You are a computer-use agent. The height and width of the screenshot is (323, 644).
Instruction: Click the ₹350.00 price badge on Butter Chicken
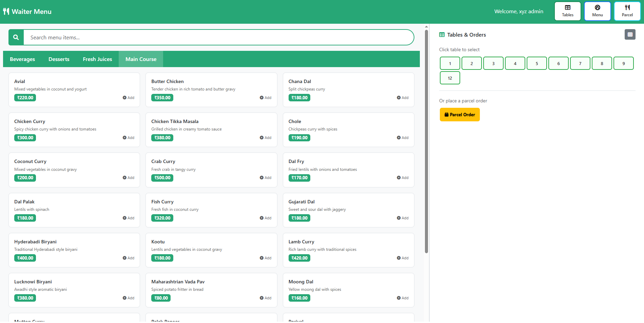162,98
